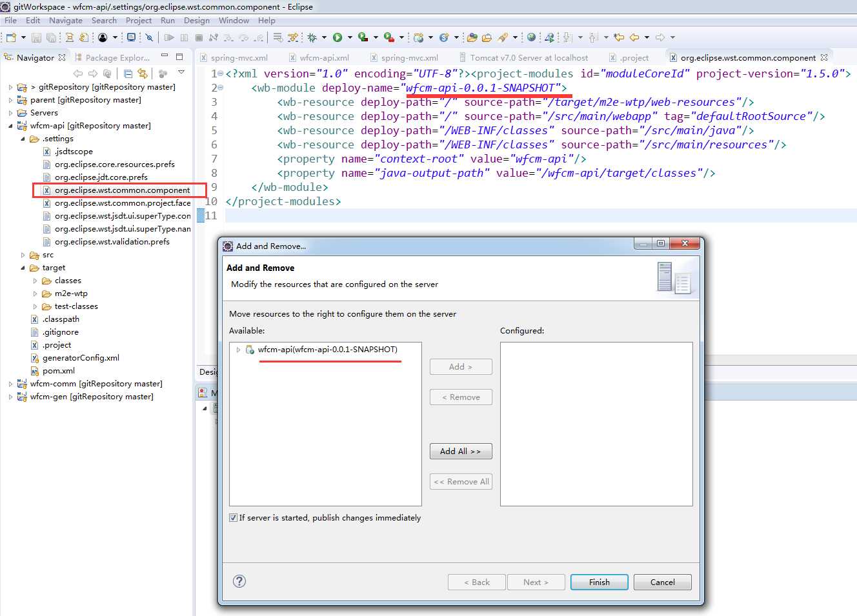Image resolution: width=857 pixels, height=616 pixels.
Task: Expand the parent project node
Action: pyautogui.click(x=10, y=100)
